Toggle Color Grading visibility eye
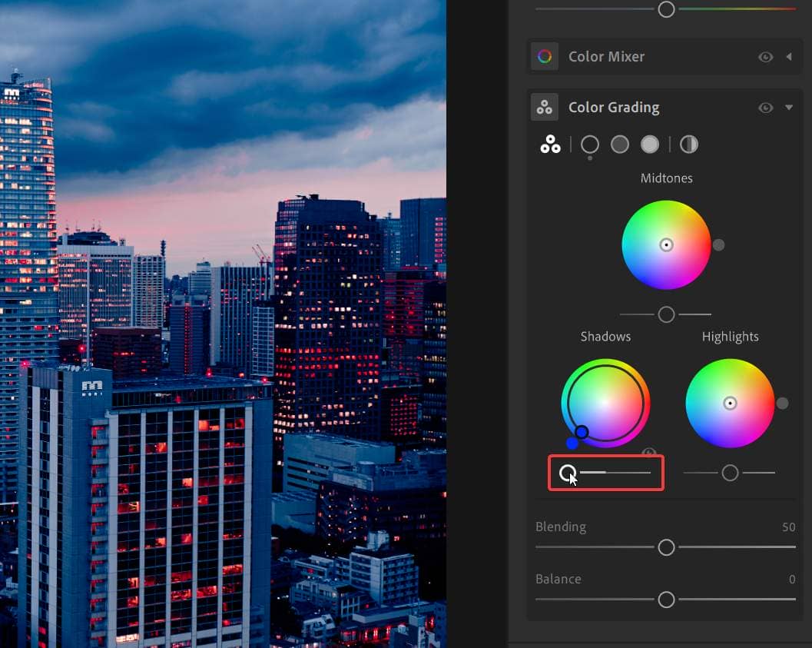Viewport: 812px width, 648px height. [x=765, y=108]
